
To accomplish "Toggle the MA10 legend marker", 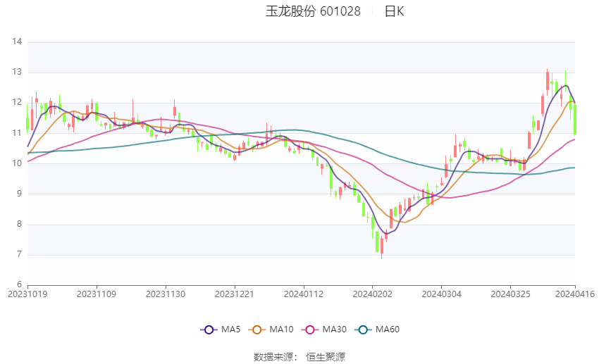I will 257,330.
